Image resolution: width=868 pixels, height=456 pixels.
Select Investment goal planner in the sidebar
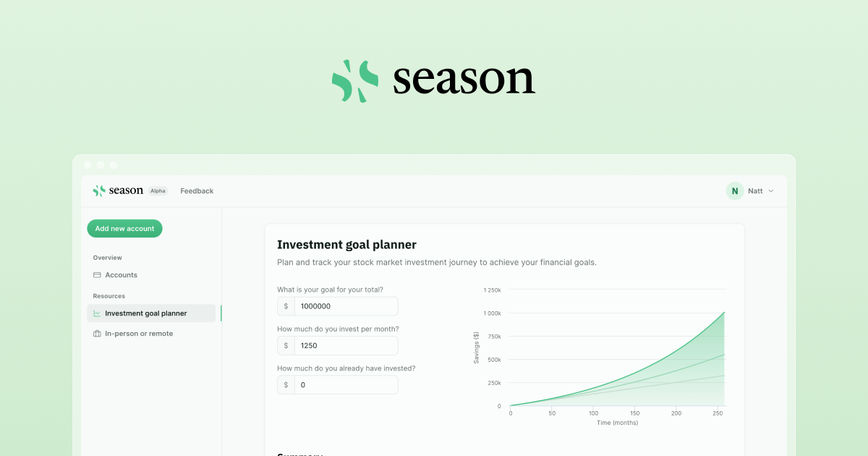tap(148, 313)
